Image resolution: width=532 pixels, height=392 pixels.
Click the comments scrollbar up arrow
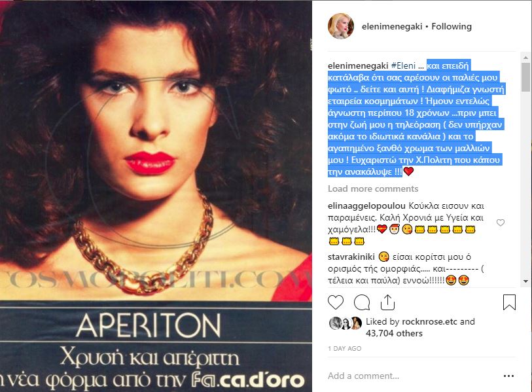point(525,58)
